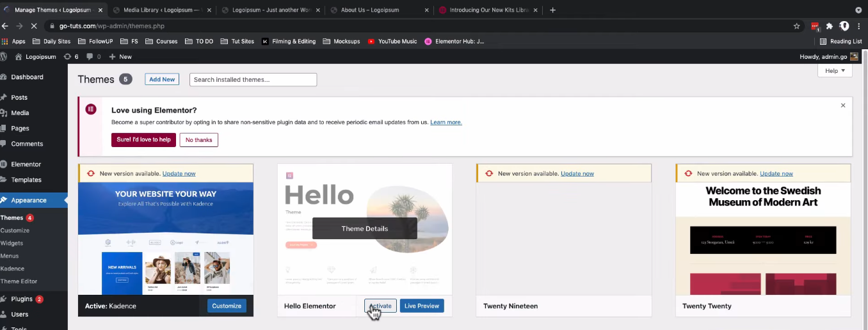868x330 pixels.
Task: Go back using browser back arrow
Action: [6, 26]
